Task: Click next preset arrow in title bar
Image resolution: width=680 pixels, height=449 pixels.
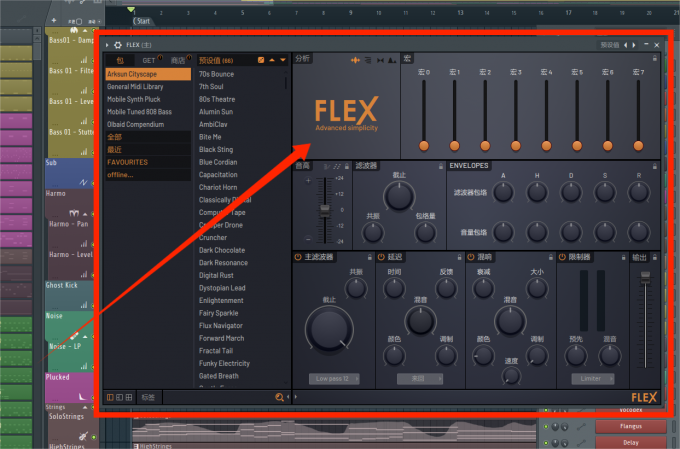Action: click(634, 45)
